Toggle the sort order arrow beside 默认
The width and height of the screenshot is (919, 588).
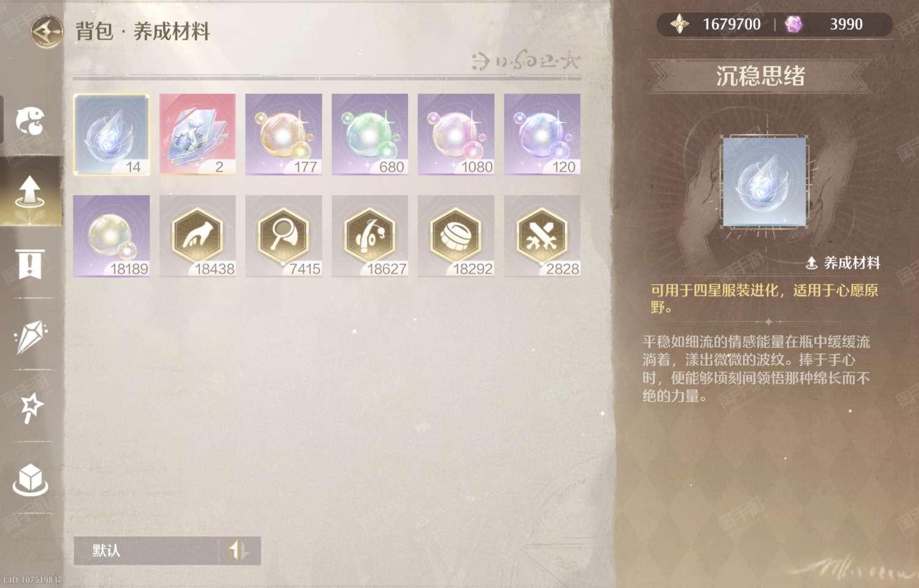click(x=240, y=551)
